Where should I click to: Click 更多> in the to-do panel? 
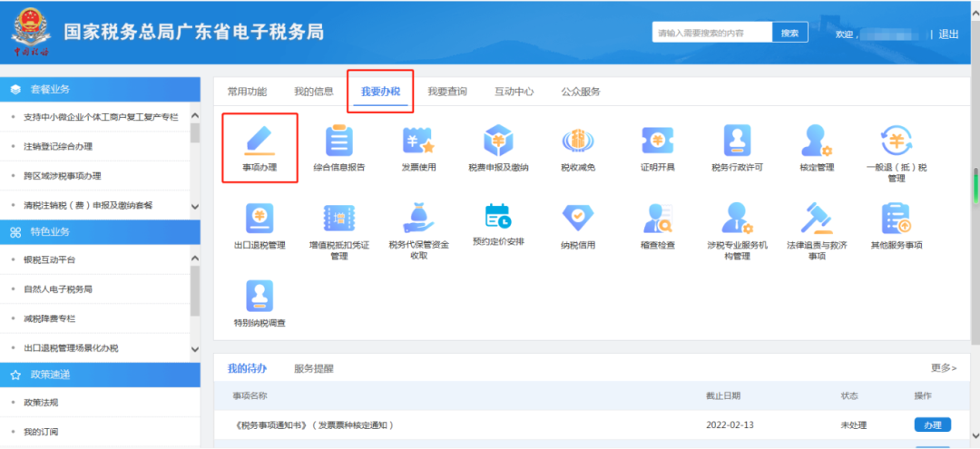pyautogui.click(x=944, y=368)
